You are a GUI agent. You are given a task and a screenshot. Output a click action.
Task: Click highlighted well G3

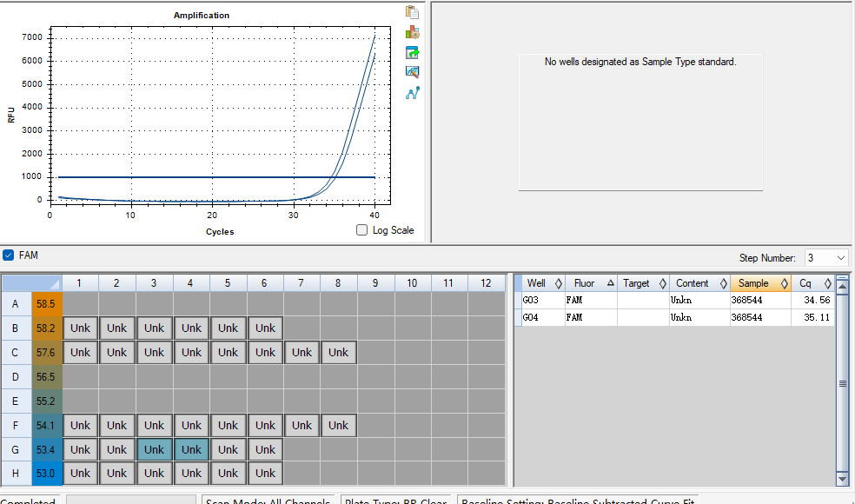pos(155,450)
